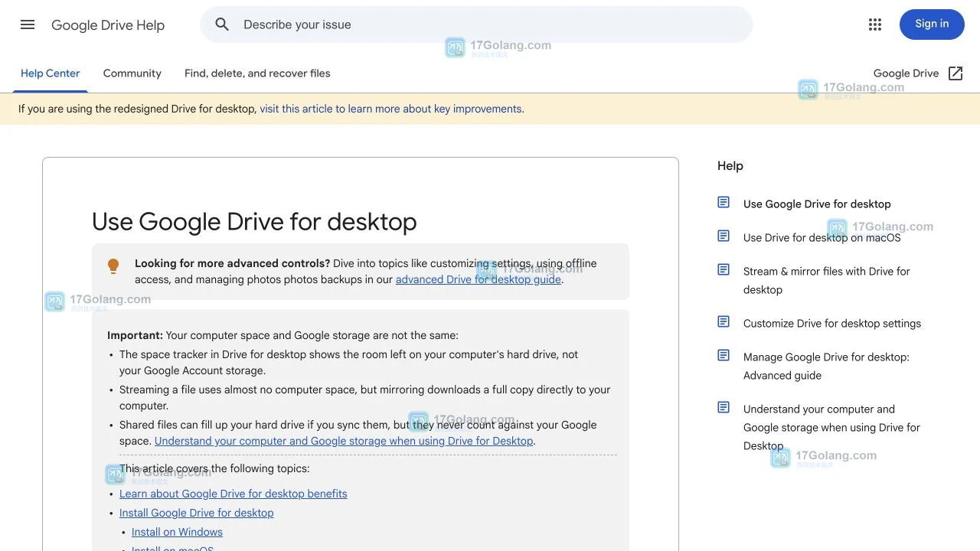Click article icon beside Use Google Drive for desktop
980x551 pixels.
click(x=724, y=202)
